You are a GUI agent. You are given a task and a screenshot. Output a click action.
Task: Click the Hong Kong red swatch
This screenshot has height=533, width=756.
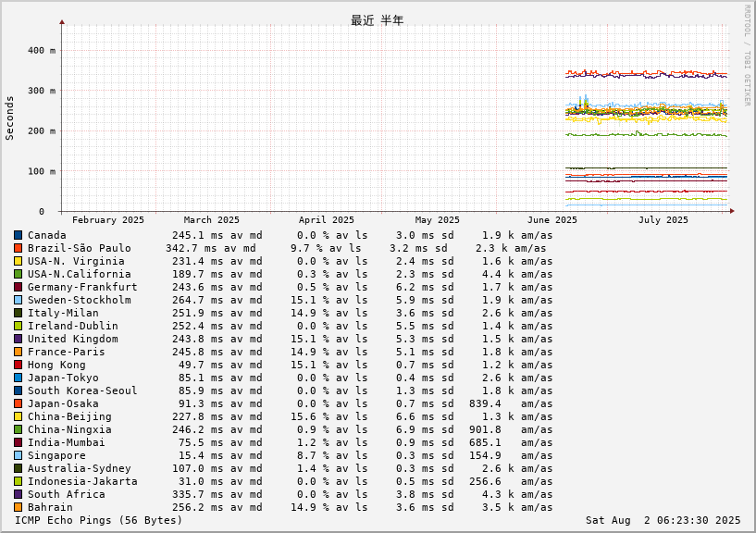pyautogui.click(x=18, y=366)
